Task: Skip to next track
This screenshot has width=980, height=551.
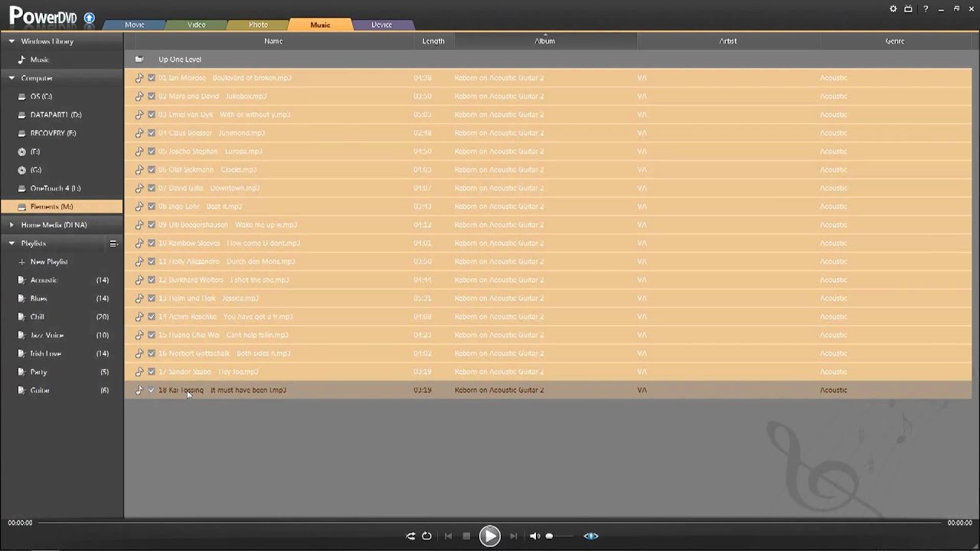Action: [x=514, y=536]
